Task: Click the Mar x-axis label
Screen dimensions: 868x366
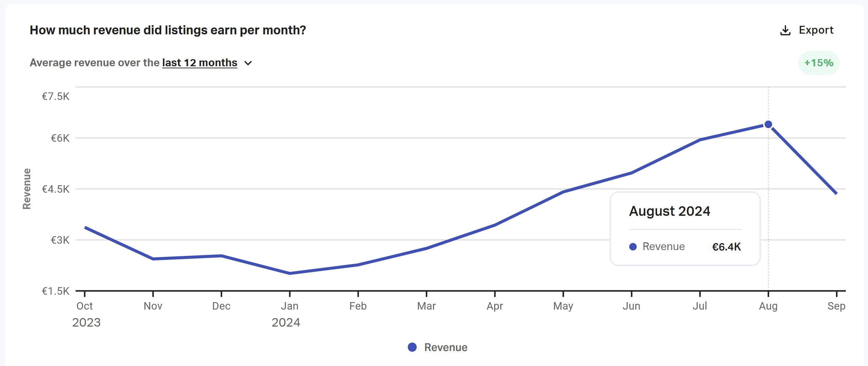Action: 427,306
